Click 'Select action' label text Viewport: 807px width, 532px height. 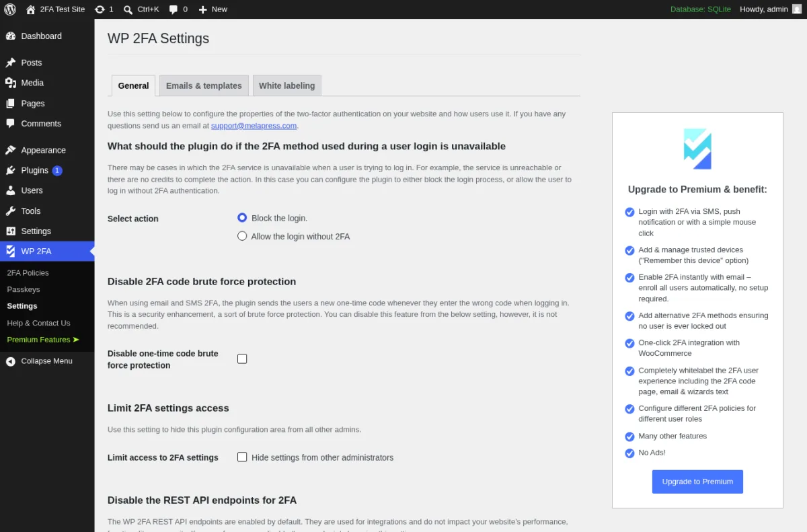[133, 219]
